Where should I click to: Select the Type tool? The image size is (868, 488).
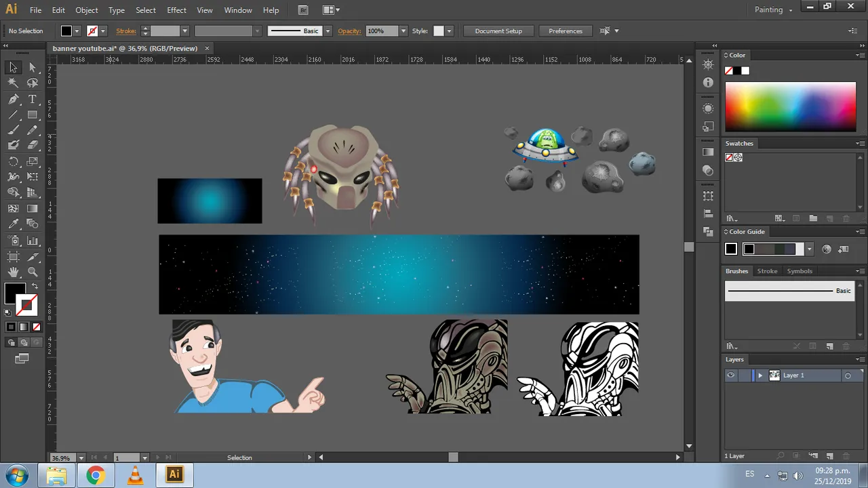33,99
